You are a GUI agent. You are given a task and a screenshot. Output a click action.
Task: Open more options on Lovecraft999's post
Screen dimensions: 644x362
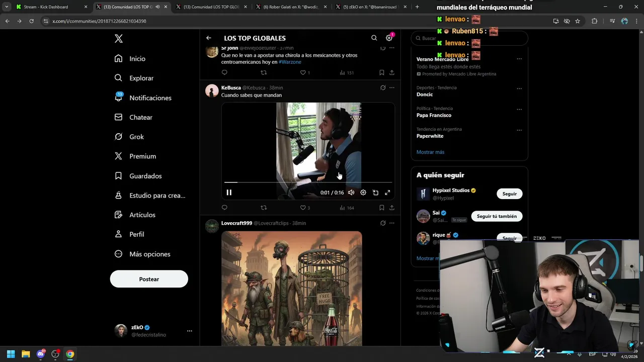tap(392, 223)
